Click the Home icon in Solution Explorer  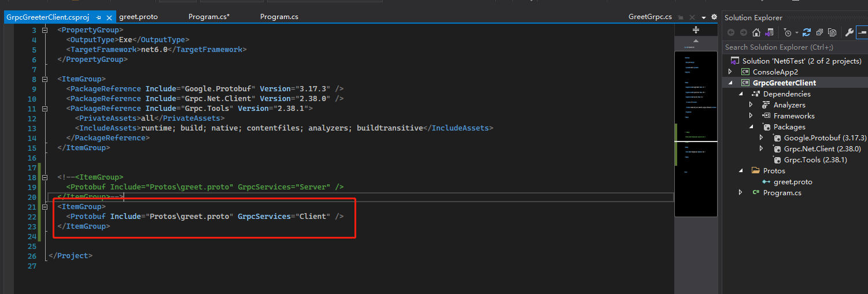coord(756,32)
